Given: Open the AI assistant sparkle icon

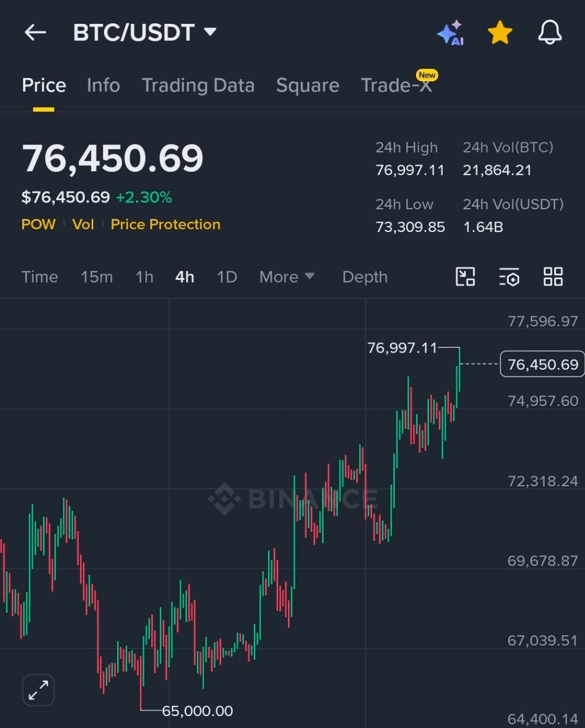Looking at the screenshot, I should (450, 33).
